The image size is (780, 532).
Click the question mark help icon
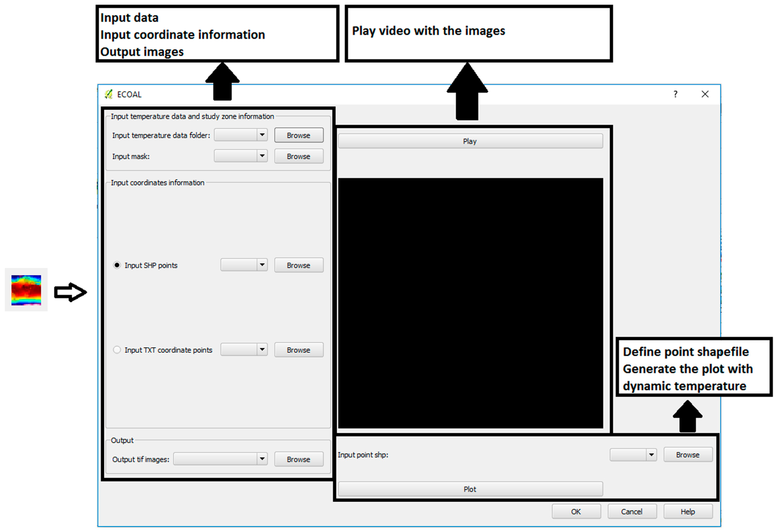tap(675, 94)
